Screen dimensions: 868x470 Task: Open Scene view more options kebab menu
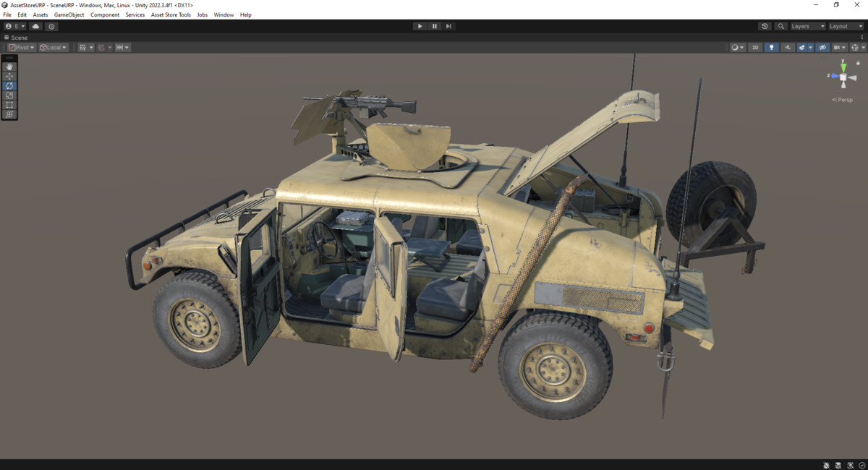[x=861, y=38]
